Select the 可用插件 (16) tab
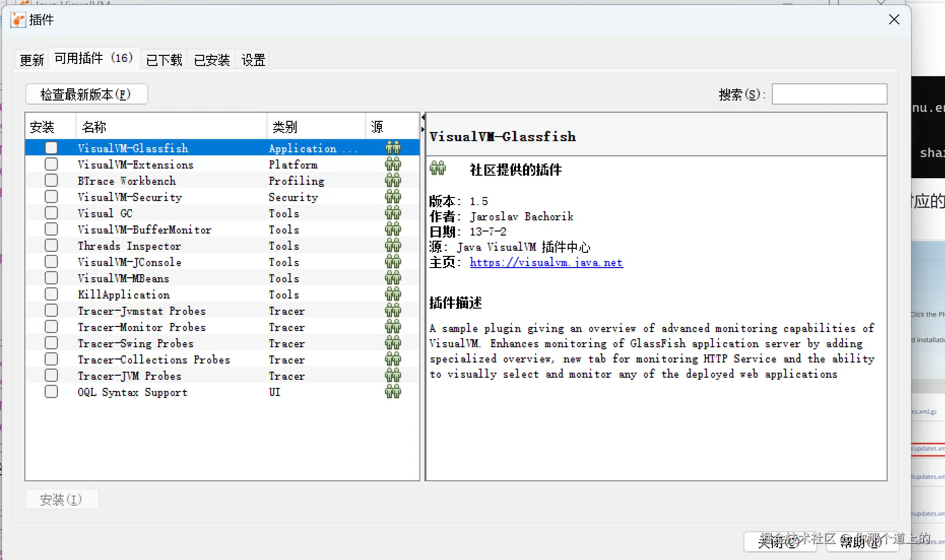 (x=94, y=58)
